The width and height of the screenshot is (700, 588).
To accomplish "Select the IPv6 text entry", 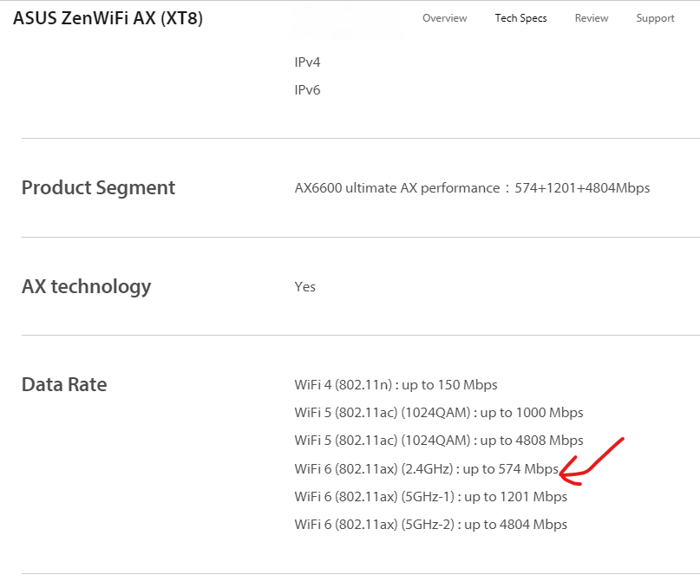I will coord(308,90).
